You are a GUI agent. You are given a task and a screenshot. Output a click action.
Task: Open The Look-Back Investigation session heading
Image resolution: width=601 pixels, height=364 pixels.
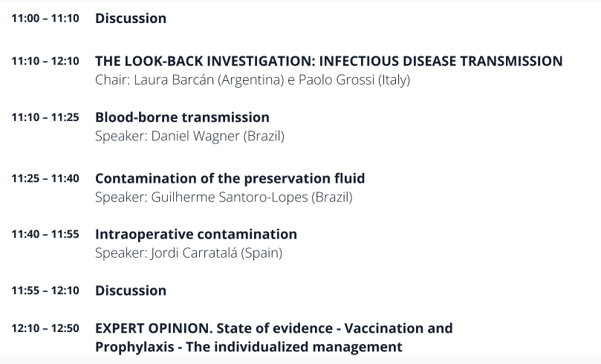328,61
